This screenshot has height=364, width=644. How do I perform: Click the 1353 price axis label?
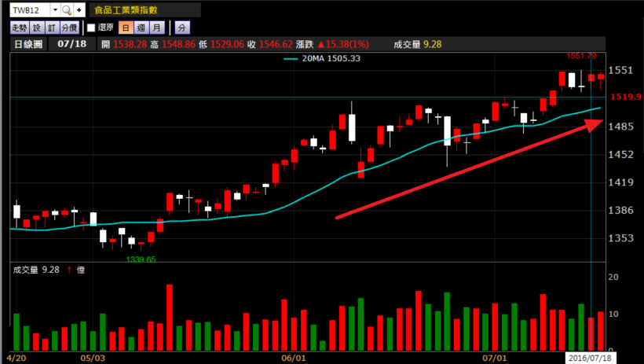pyautogui.click(x=620, y=238)
